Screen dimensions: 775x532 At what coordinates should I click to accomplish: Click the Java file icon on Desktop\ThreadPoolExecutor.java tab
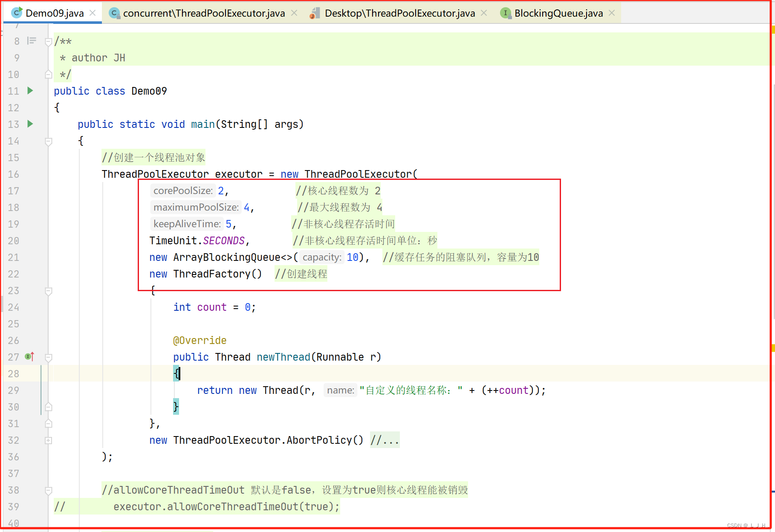pos(315,13)
